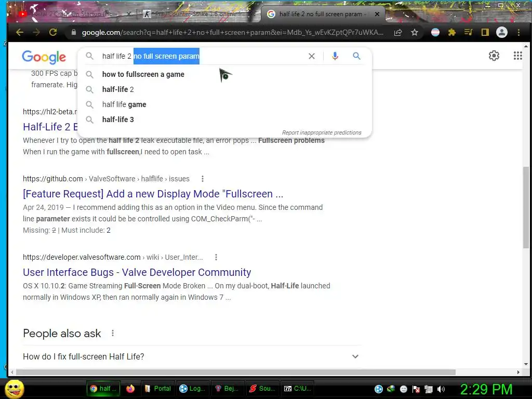
Task: Open the Extensions puzzle piece menu
Action: 451,32
